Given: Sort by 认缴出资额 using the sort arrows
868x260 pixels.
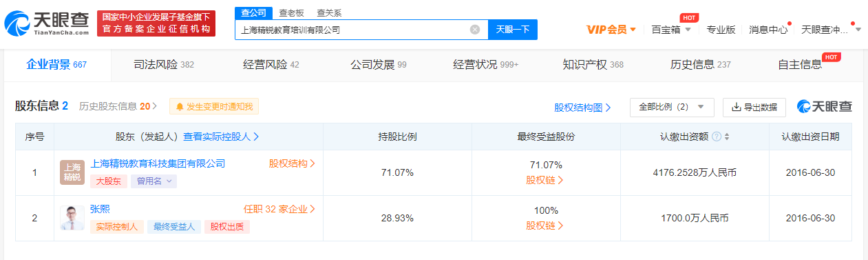Looking at the screenshot, I should click(x=727, y=137).
